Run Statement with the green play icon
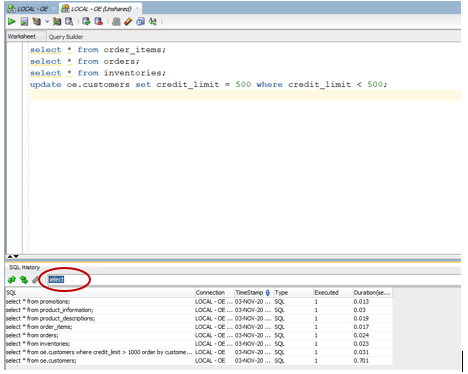Viewport: 468px width, 374px height. pyautogui.click(x=12, y=22)
